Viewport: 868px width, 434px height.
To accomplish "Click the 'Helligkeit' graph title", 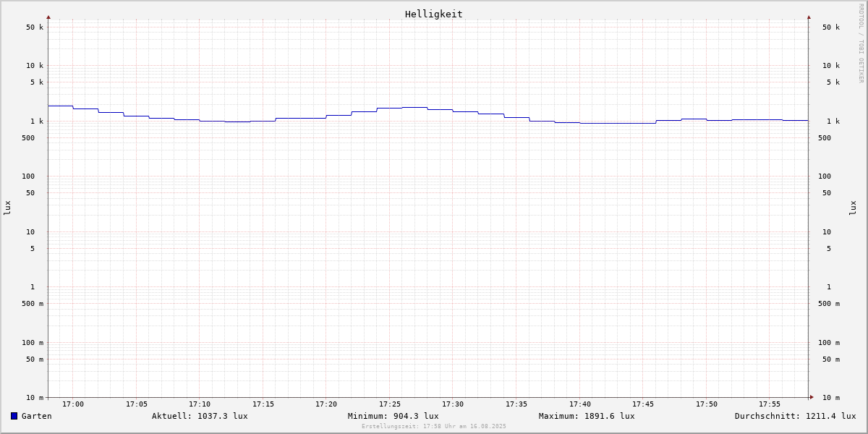I will (x=434, y=14).
